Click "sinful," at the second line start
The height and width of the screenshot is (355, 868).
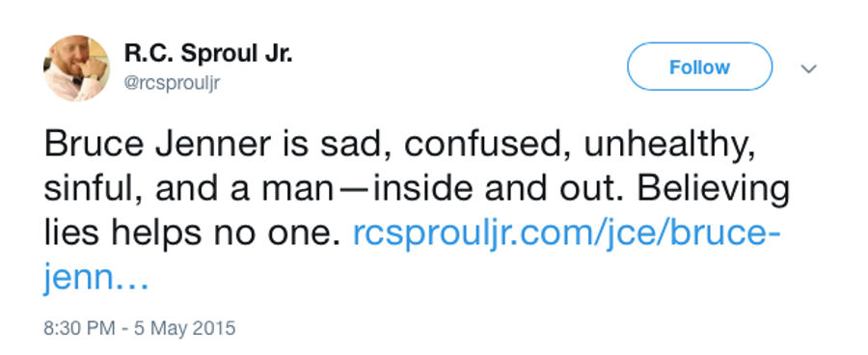pos(93,189)
